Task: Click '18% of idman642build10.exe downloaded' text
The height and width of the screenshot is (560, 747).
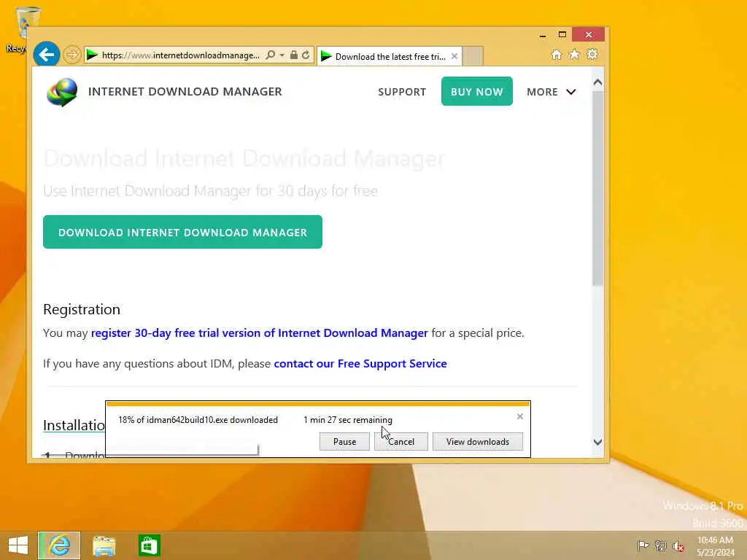Action: coord(198,420)
